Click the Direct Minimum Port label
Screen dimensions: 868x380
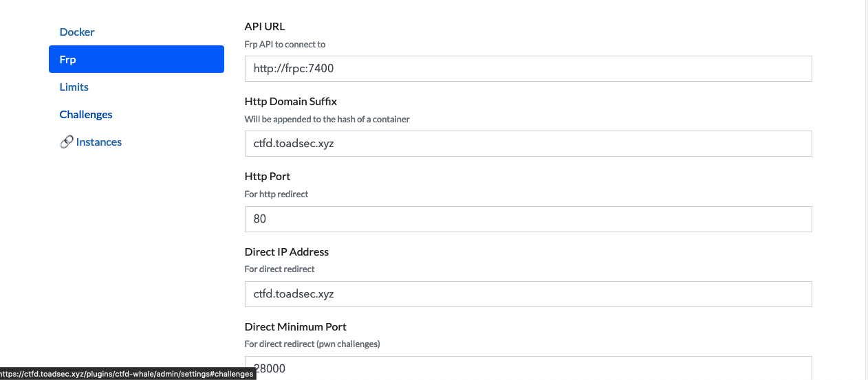296,327
